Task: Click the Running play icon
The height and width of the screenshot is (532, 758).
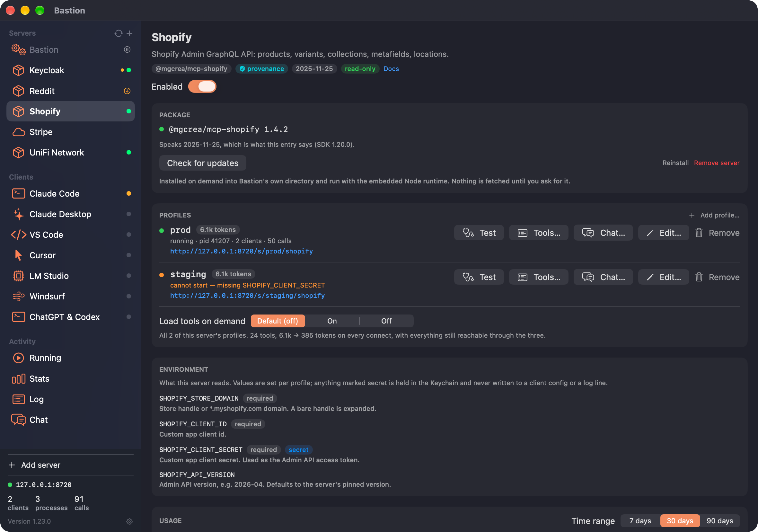Action: [19, 358]
